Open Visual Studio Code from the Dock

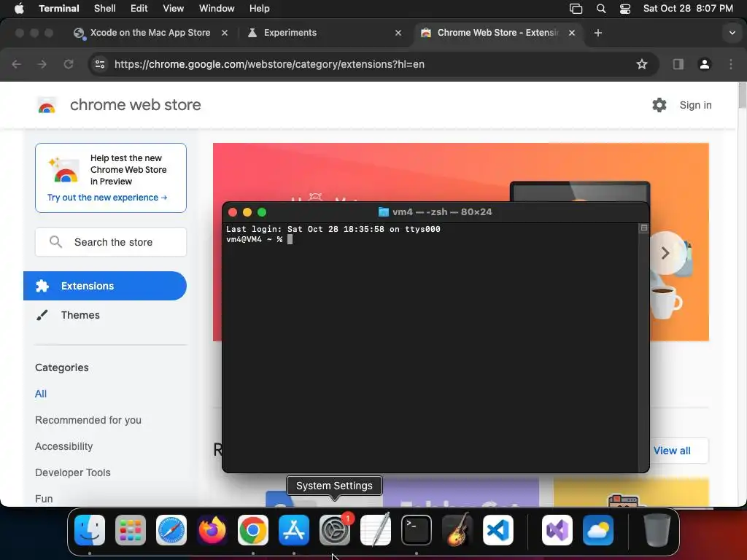pyautogui.click(x=498, y=530)
